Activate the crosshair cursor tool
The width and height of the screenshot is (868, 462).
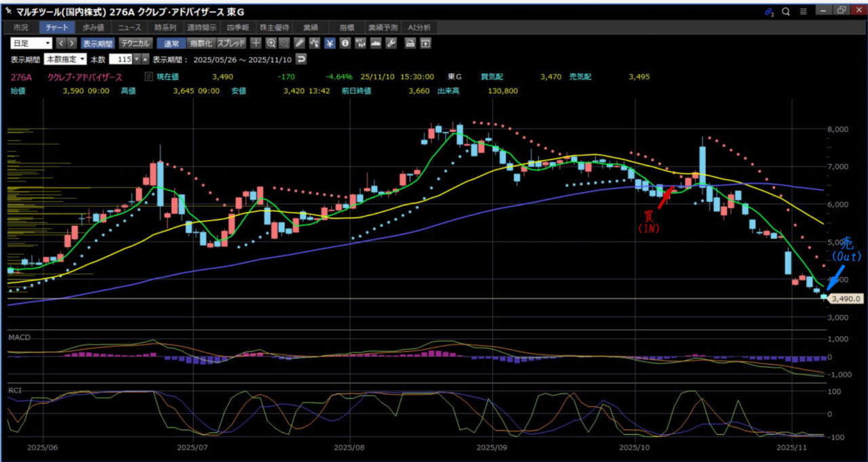(256, 43)
